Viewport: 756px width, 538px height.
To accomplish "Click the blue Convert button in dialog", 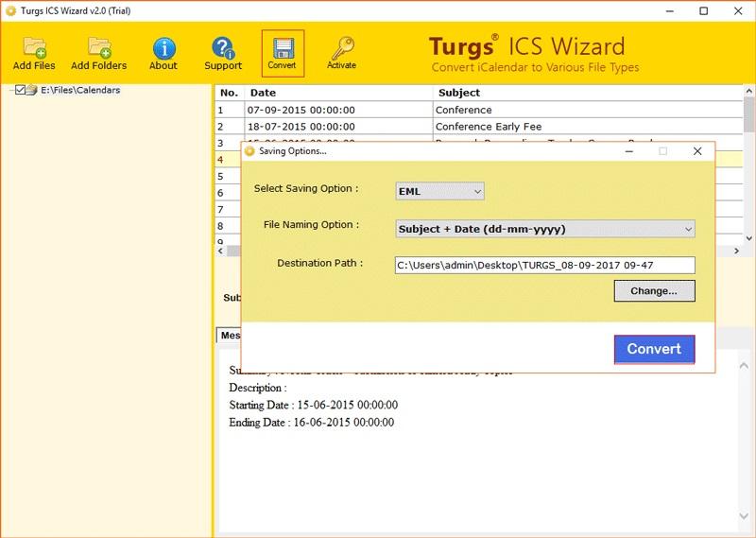I will (x=654, y=349).
